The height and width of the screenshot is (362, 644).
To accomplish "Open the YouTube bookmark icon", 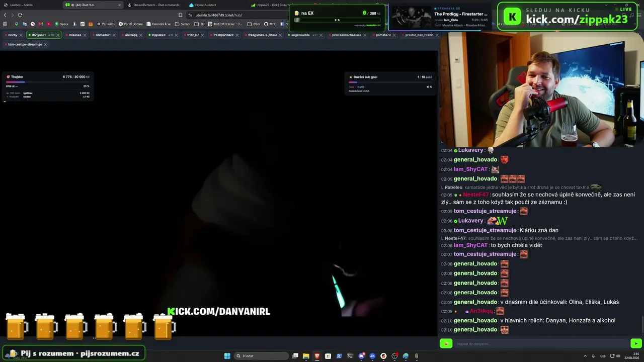I will coord(49,24).
